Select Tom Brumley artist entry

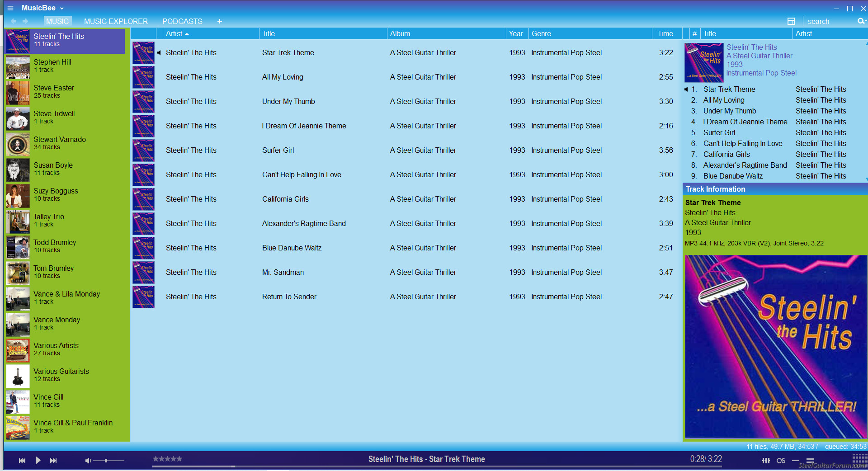[66, 273]
